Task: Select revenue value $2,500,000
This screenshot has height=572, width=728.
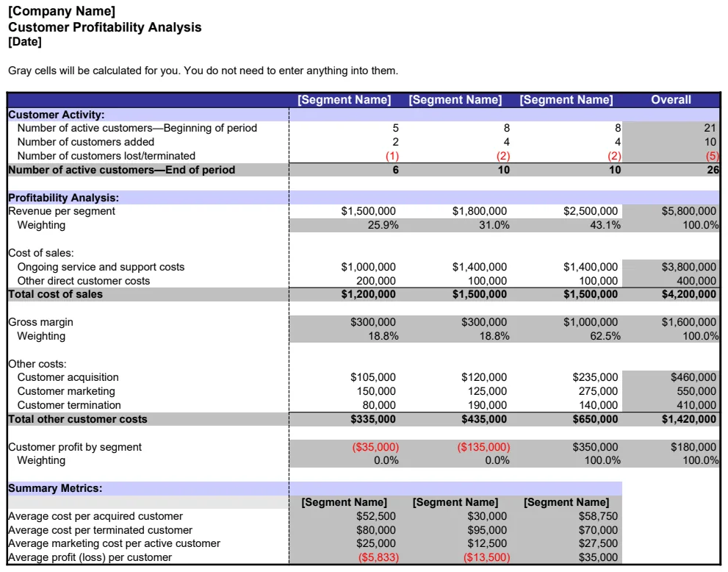Action: pyautogui.click(x=591, y=211)
